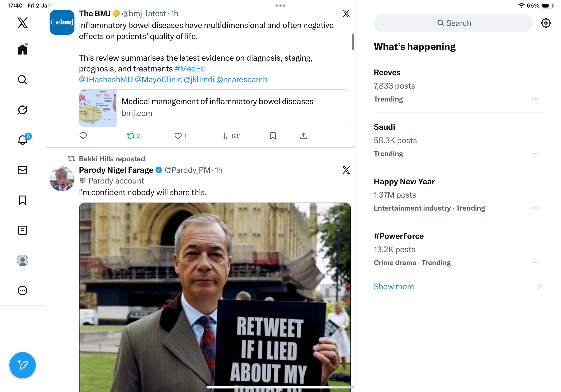Open Lists icon in the sidebar
The image size is (561, 392).
pos(23,230)
